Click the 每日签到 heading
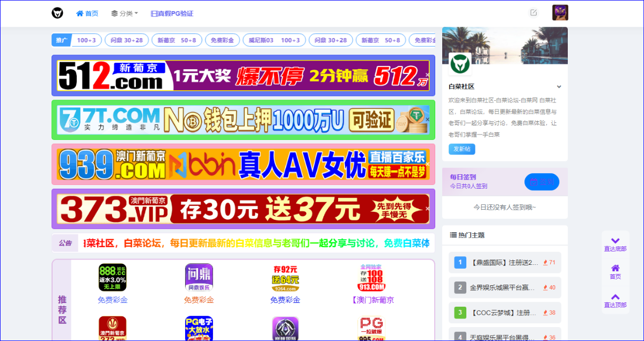The height and width of the screenshot is (341, 644). pyautogui.click(x=463, y=177)
